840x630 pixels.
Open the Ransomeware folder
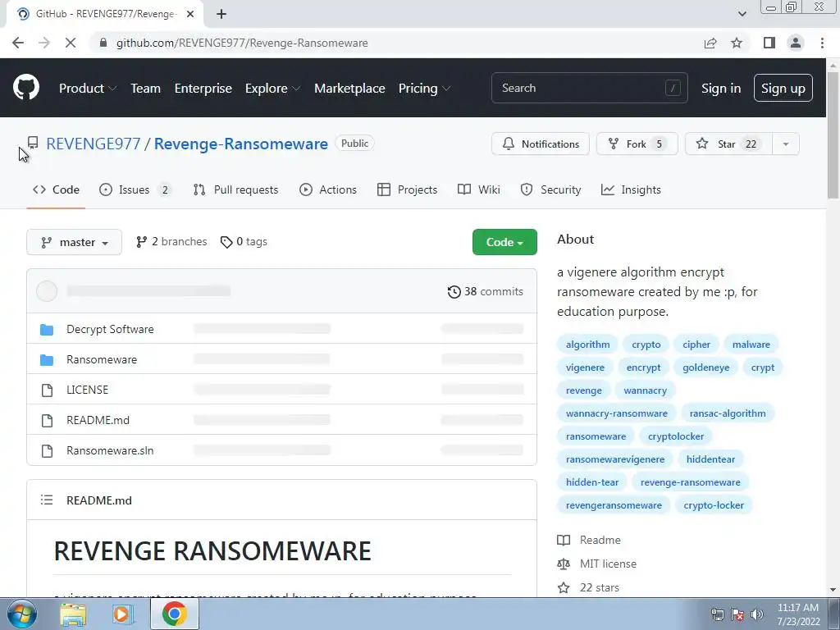(x=102, y=359)
